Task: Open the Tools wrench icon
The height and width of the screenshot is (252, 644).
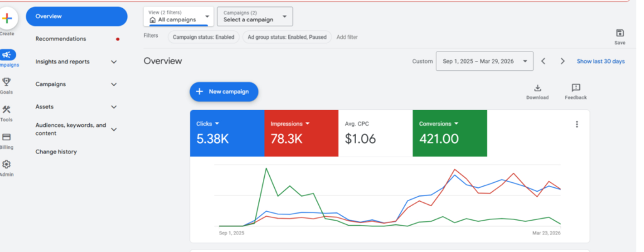Action: (7, 109)
